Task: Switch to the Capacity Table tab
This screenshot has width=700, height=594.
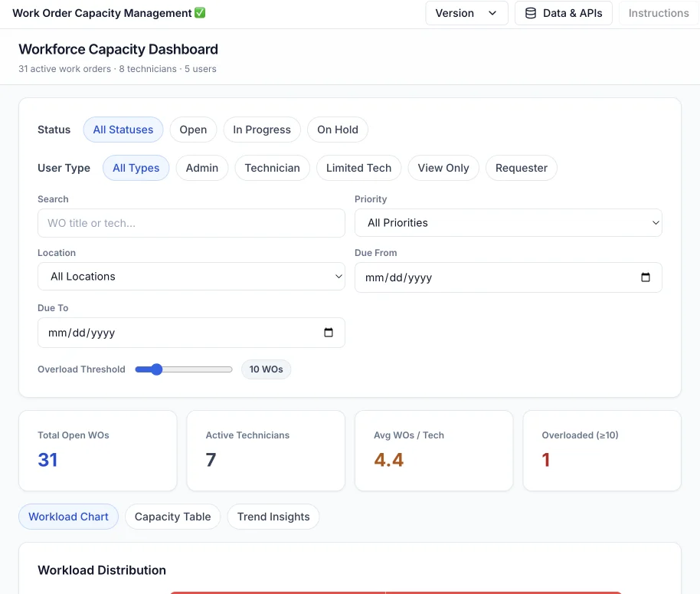Action: click(172, 517)
